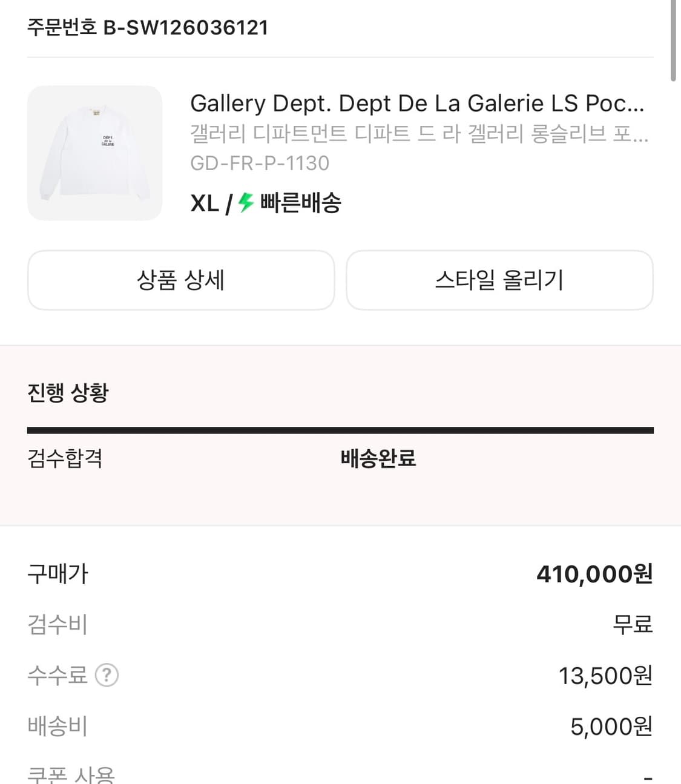Open the white long-sleeve product thumbnail
The image size is (681, 784).
95,153
